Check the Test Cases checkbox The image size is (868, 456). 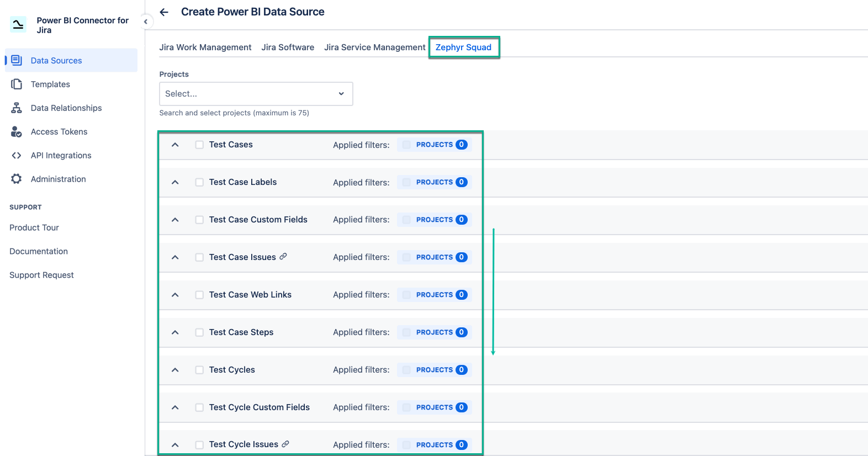[x=199, y=145]
